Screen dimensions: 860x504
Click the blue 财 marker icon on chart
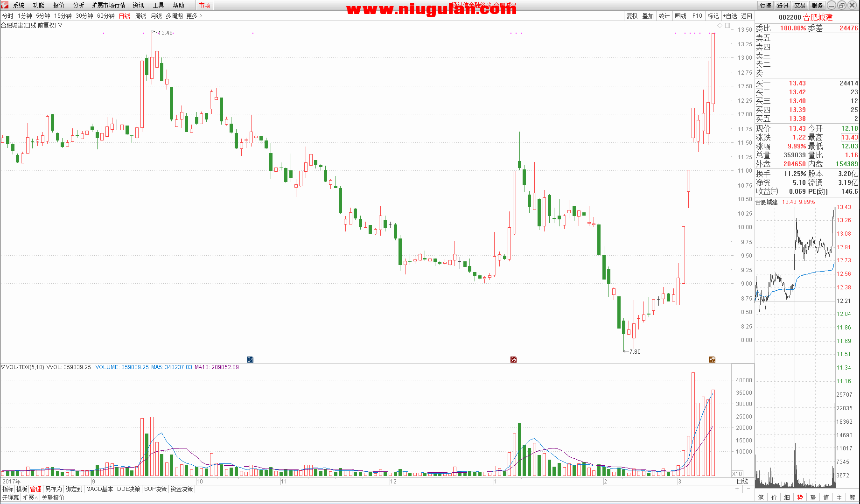[250, 359]
